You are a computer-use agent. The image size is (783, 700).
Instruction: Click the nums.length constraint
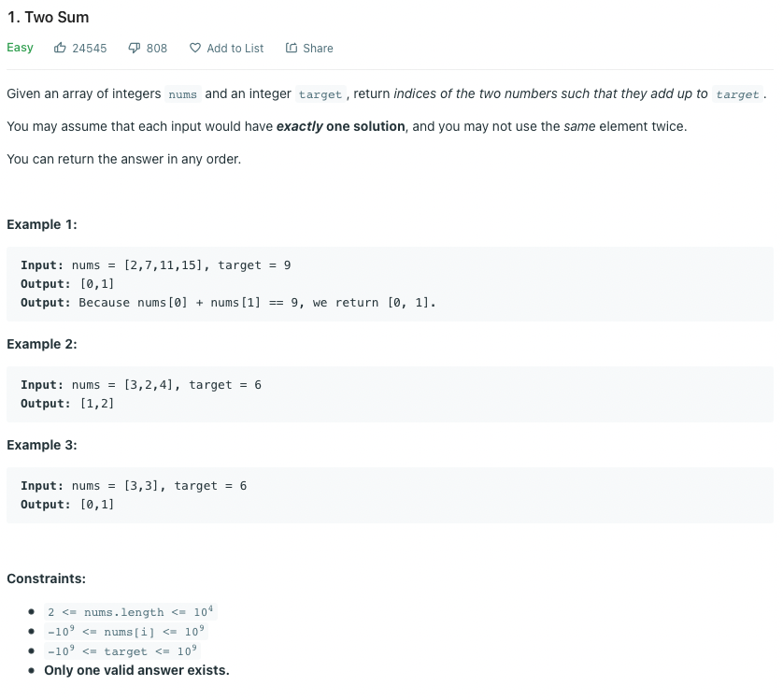click(130, 611)
